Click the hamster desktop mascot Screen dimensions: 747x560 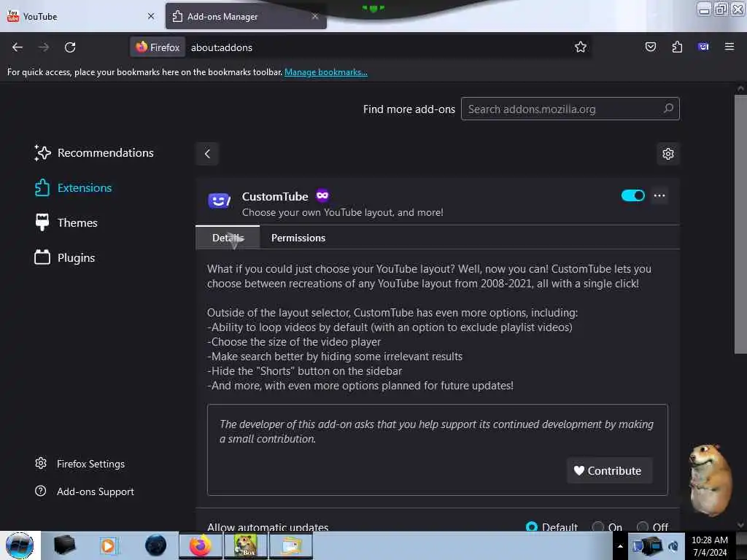coord(712,480)
